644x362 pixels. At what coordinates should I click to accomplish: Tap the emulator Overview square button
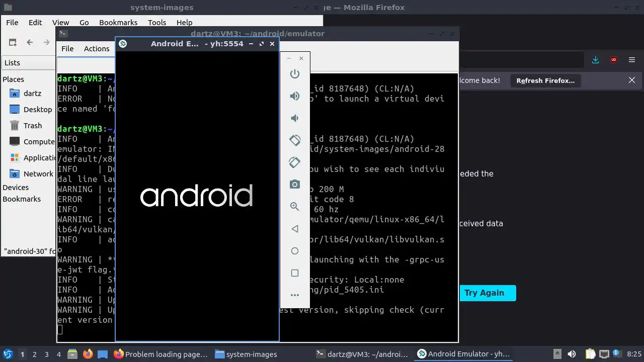click(x=295, y=273)
